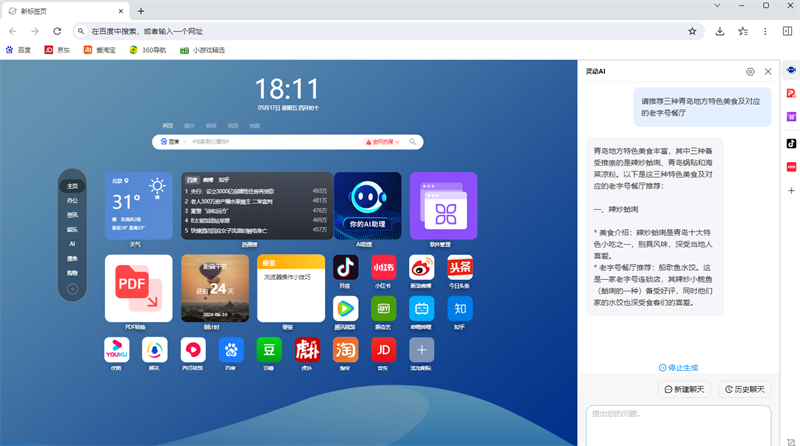The image size is (800, 446).
Task: Select the AI category in the left pill
Action: tap(72, 244)
